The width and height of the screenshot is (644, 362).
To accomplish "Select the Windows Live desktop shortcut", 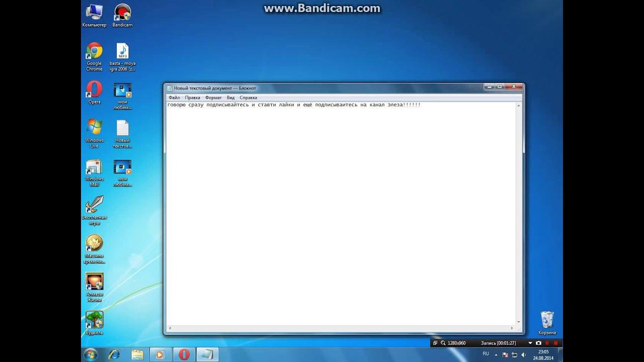I will point(94,133).
